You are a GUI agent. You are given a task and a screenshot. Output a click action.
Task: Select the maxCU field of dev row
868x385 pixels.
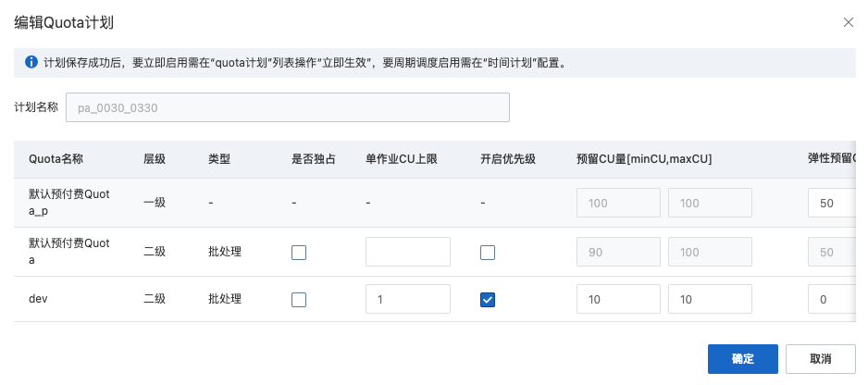[x=710, y=299]
